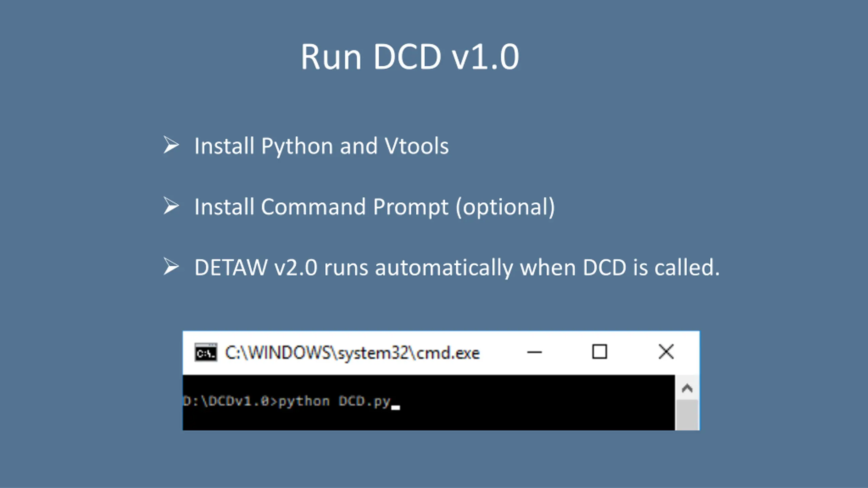Viewport: 868px width, 488px height.
Task: Select 'Install Command Prompt (optional)' bullet text
Action: point(374,207)
